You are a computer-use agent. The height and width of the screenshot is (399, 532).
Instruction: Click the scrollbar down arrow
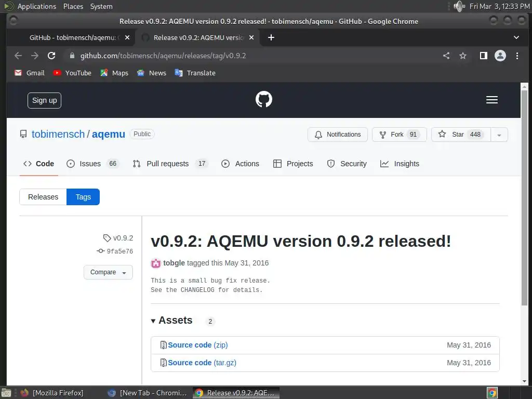point(525,381)
